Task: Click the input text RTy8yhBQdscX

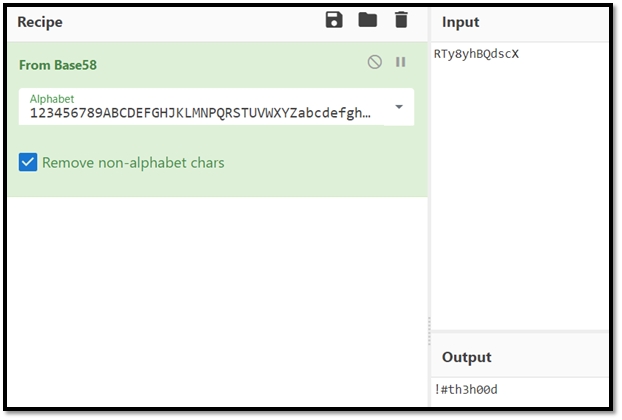Action: point(476,54)
